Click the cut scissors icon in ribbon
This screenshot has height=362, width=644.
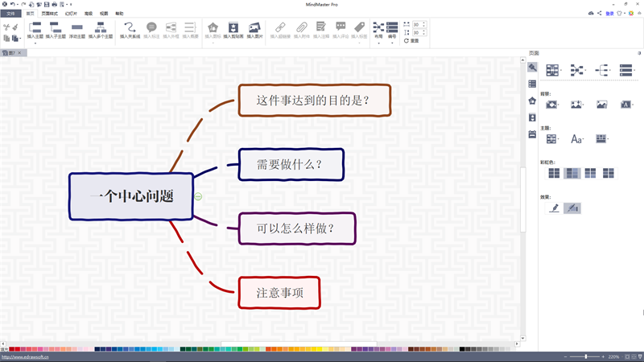(6, 27)
